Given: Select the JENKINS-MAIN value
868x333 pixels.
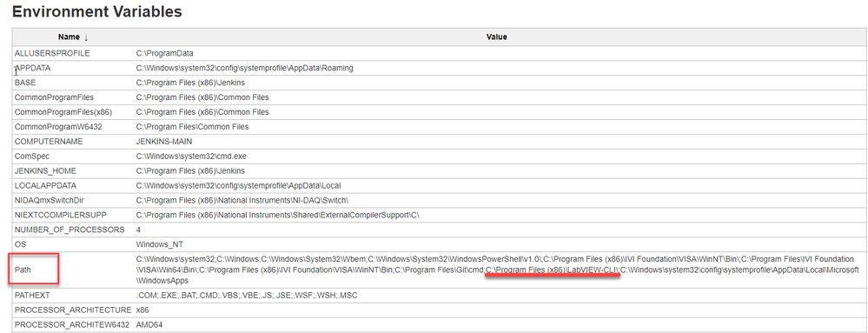Looking at the screenshot, I should [x=164, y=142].
